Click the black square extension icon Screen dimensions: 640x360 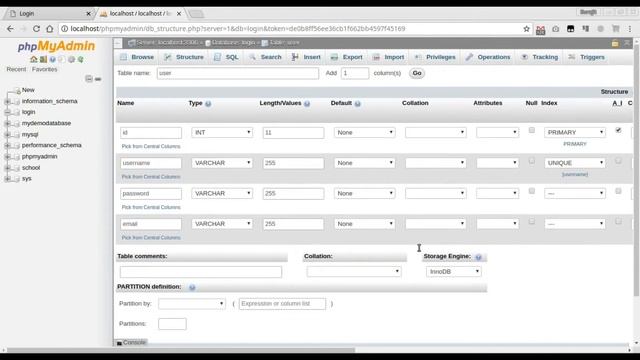(x=571, y=29)
